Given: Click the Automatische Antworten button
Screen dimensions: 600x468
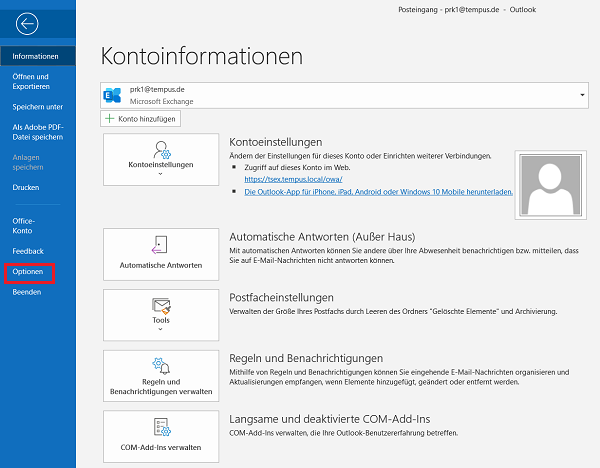Looking at the screenshot, I should coord(161,254).
